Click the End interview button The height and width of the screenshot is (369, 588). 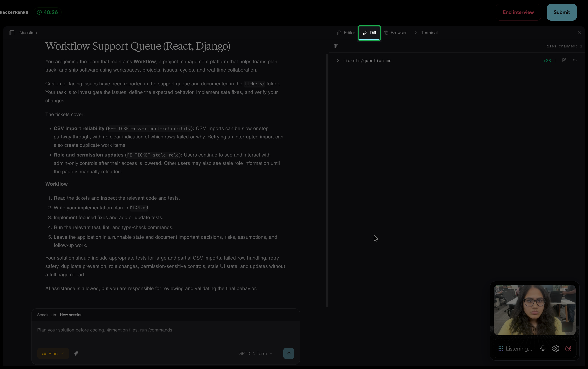[x=518, y=12]
